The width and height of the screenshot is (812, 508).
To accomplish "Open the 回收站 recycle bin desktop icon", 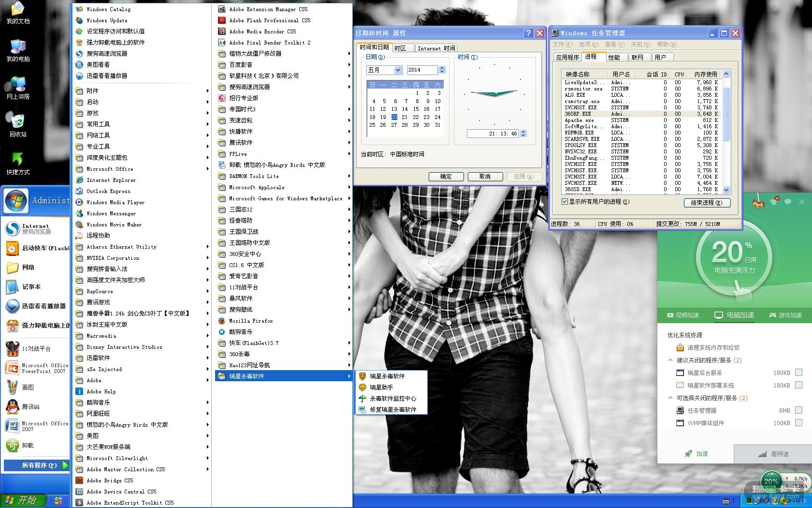I will click(18, 123).
